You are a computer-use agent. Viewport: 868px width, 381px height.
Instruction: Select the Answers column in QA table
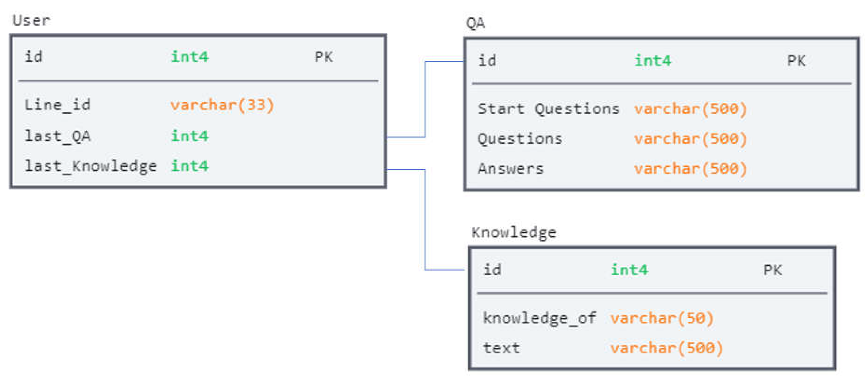pos(511,169)
